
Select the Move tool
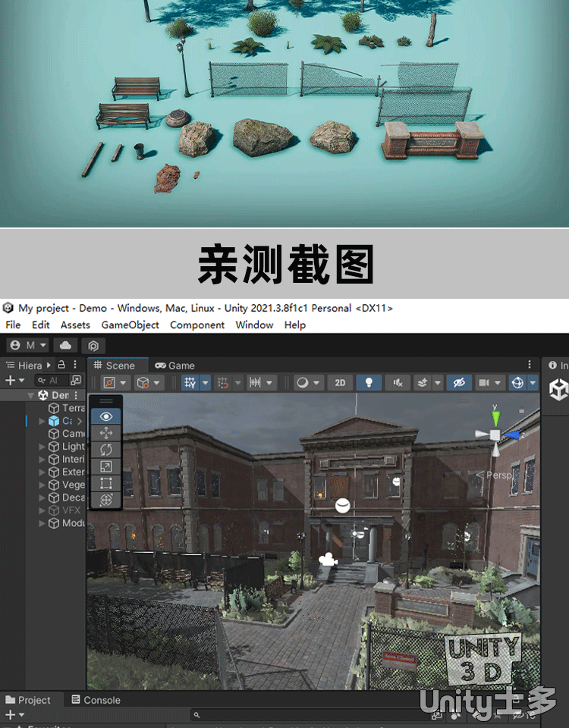point(106,433)
